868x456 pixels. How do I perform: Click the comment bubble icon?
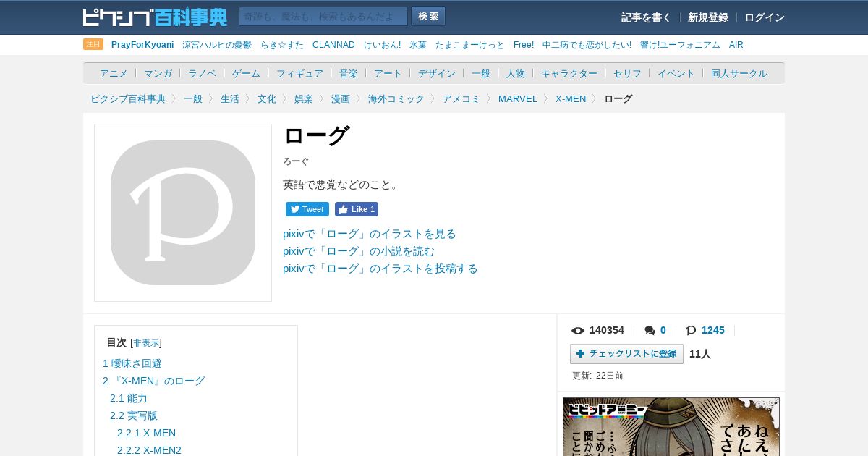click(650, 331)
